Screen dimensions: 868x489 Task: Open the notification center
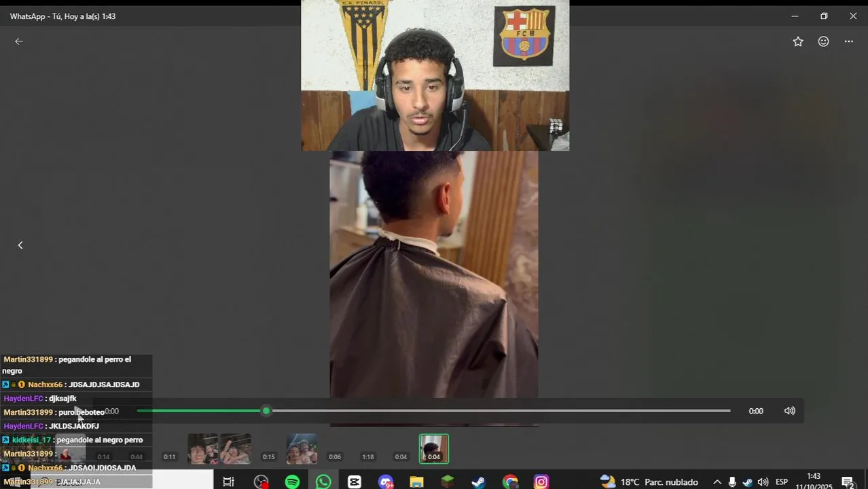(x=848, y=482)
